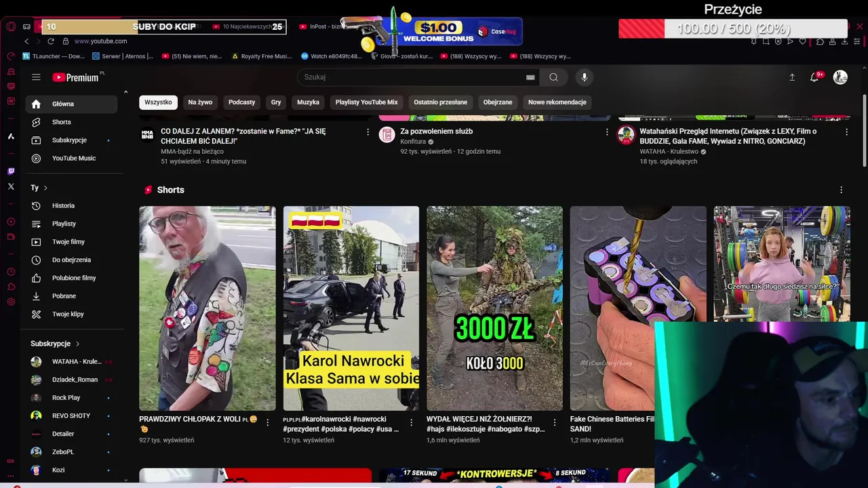This screenshot has width=868, height=488.
Task: Open the Opera extensions cube icon
Action: 819,41
